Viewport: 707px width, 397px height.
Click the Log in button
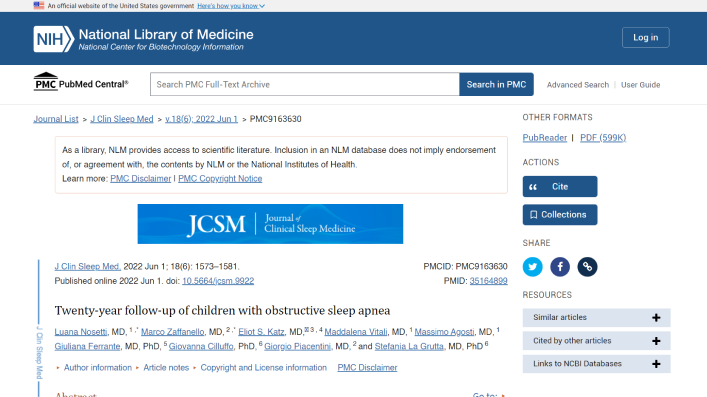tap(646, 37)
